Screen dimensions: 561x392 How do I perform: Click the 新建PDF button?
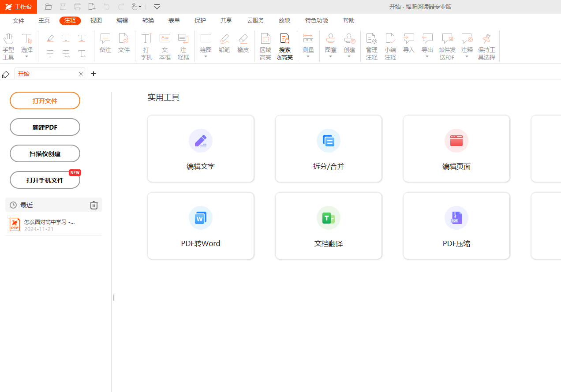(x=45, y=127)
